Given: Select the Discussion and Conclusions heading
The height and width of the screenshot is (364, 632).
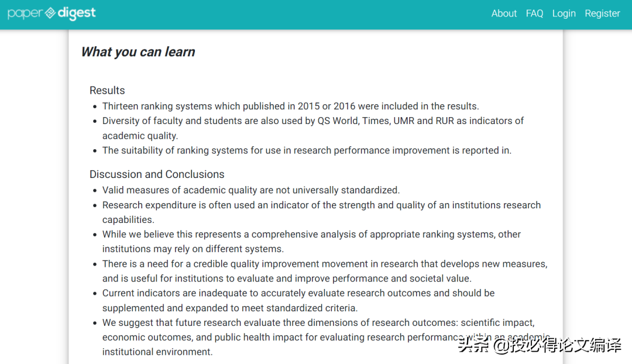Looking at the screenshot, I should coord(157,174).
